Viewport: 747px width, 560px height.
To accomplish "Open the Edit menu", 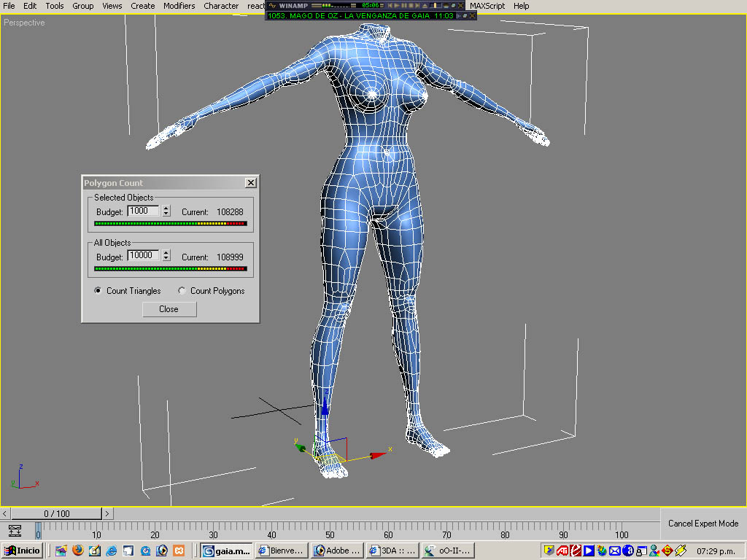I will coord(29,6).
